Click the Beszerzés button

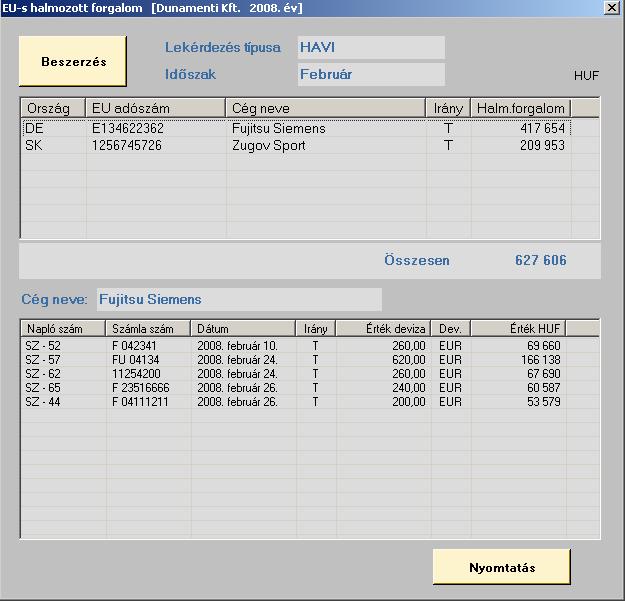pyautogui.click(x=73, y=61)
